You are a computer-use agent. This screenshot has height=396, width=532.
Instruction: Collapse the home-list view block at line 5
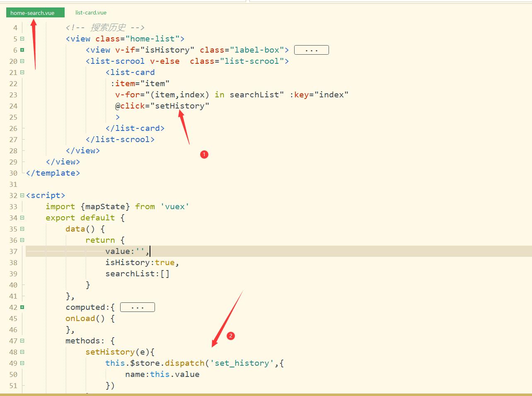click(x=22, y=39)
